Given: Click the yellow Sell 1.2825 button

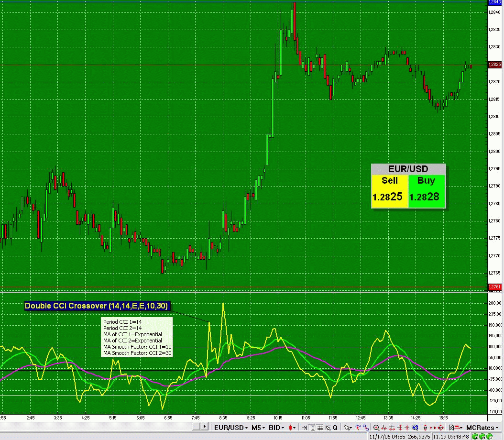Looking at the screenshot, I should 390,191.
